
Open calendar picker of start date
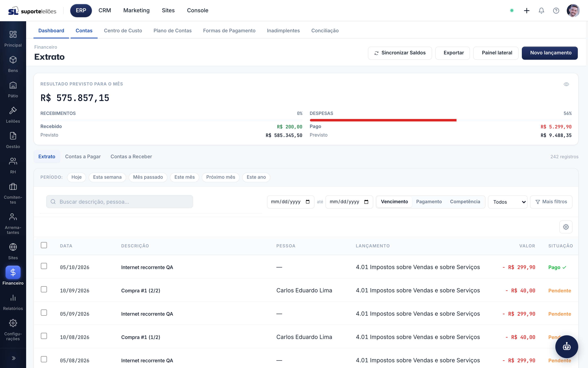click(x=308, y=202)
